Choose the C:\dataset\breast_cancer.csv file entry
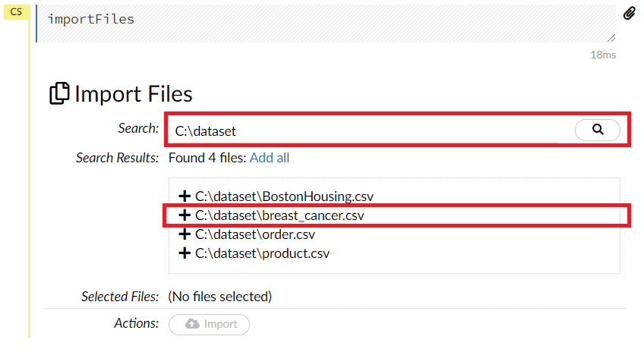The height and width of the screenshot is (352, 644). point(279,215)
